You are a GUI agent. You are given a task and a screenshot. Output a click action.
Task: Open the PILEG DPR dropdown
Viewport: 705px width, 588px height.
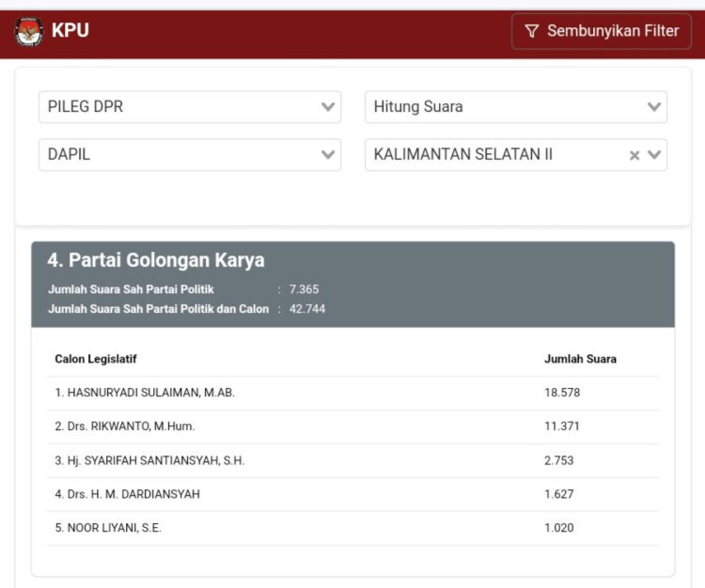(x=189, y=107)
